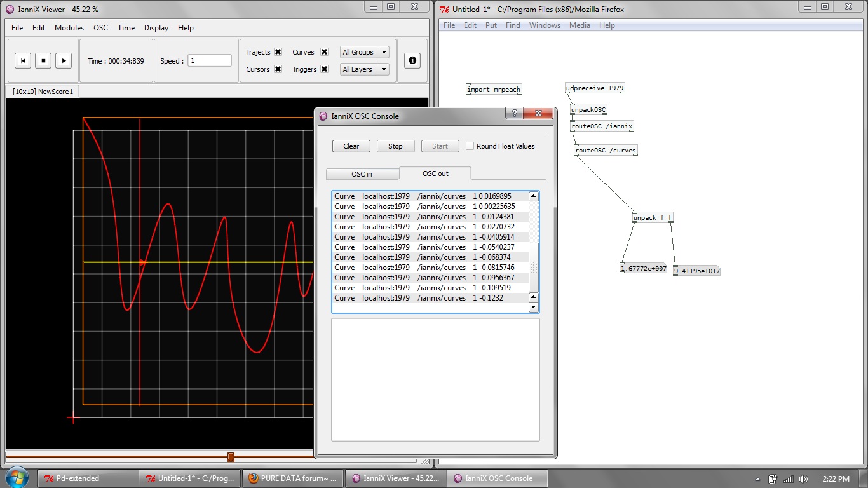868x488 pixels.
Task: Toggle the Cursors checkbox
Action: pyautogui.click(x=278, y=69)
